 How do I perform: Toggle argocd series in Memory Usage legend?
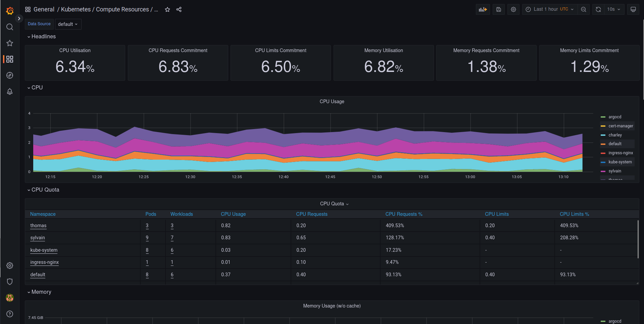tap(615, 321)
